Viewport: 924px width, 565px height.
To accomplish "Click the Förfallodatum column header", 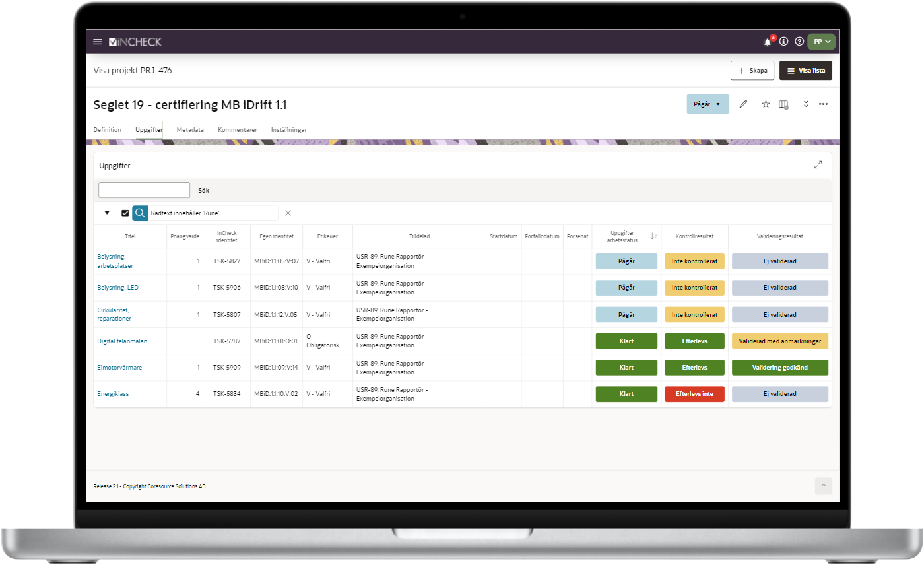I will coord(542,236).
